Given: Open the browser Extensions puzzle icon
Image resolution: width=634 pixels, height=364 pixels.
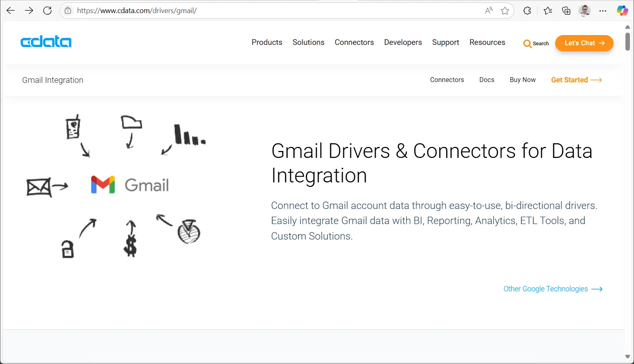Looking at the screenshot, I should pos(527,11).
